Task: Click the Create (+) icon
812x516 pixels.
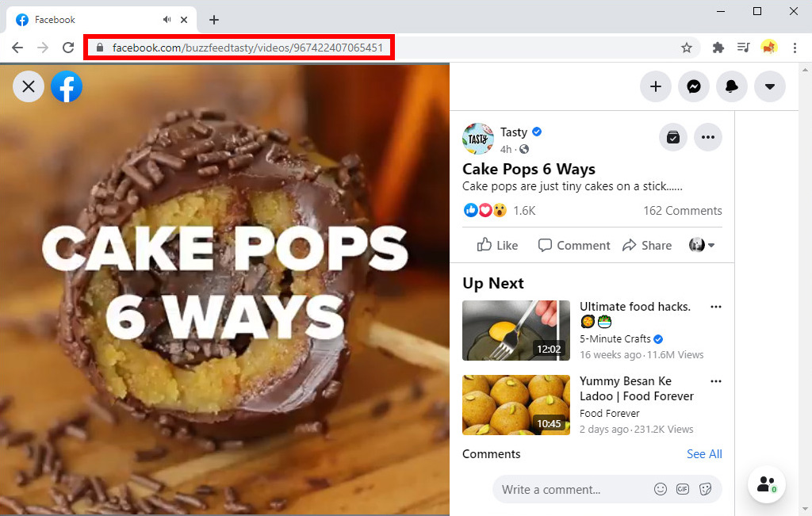Action: (x=656, y=86)
